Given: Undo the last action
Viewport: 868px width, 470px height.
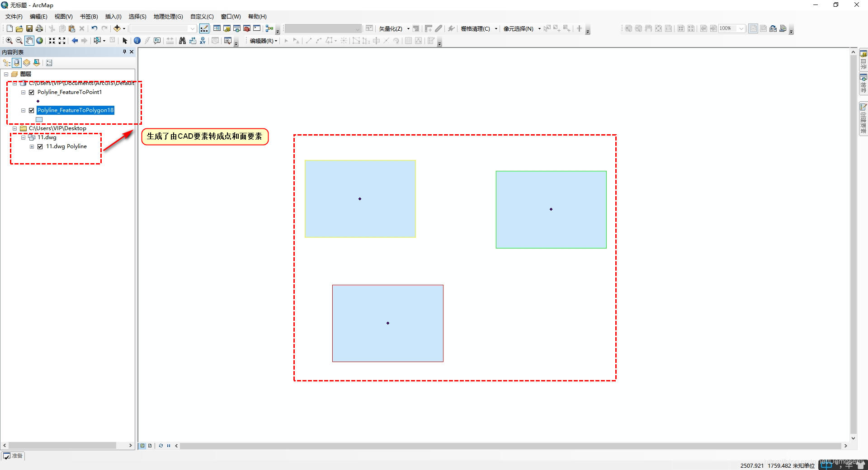Looking at the screenshot, I should [94, 28].
